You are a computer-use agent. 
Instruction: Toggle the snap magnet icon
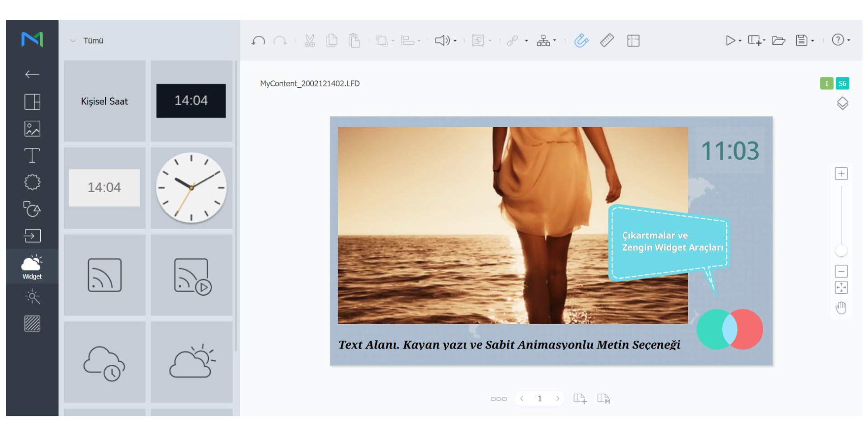pyautogui.click(x=581, y=41)
